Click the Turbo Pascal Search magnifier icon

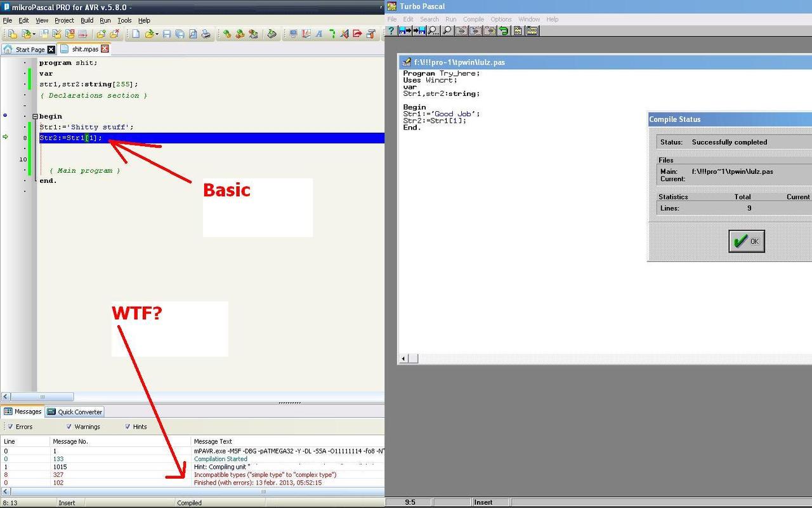[x=433, y=30]
